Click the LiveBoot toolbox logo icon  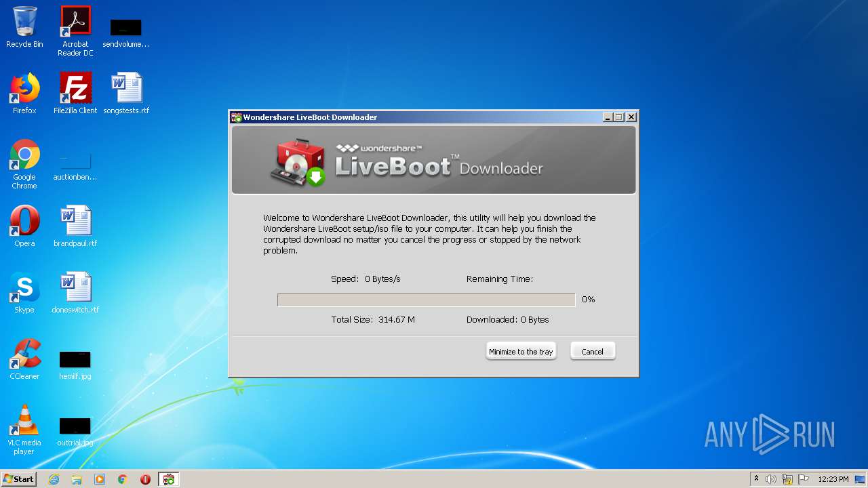(298, 163)
